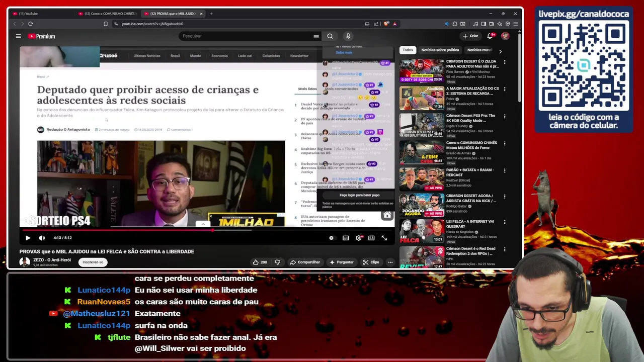Go back with the browser back arrow
The height and width of the screenshot is (362, 644).
pos(15,24)
